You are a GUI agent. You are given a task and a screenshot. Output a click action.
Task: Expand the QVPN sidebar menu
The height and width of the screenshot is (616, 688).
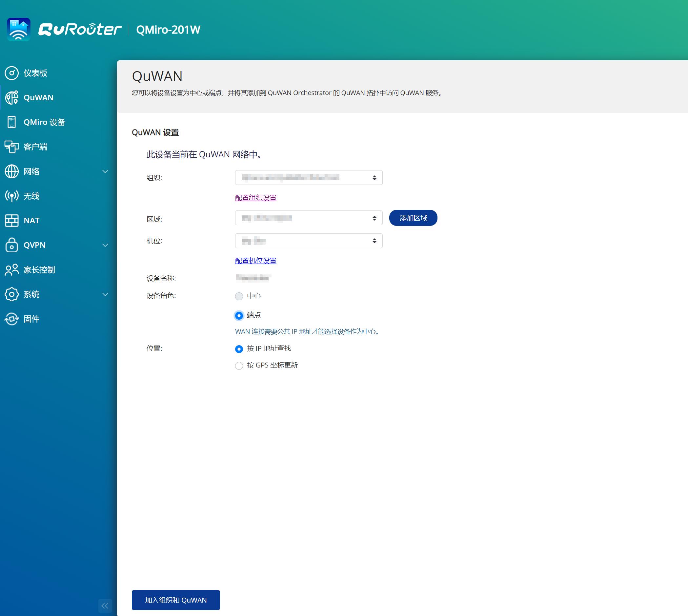pyautogui.click(x=105, y=245)
